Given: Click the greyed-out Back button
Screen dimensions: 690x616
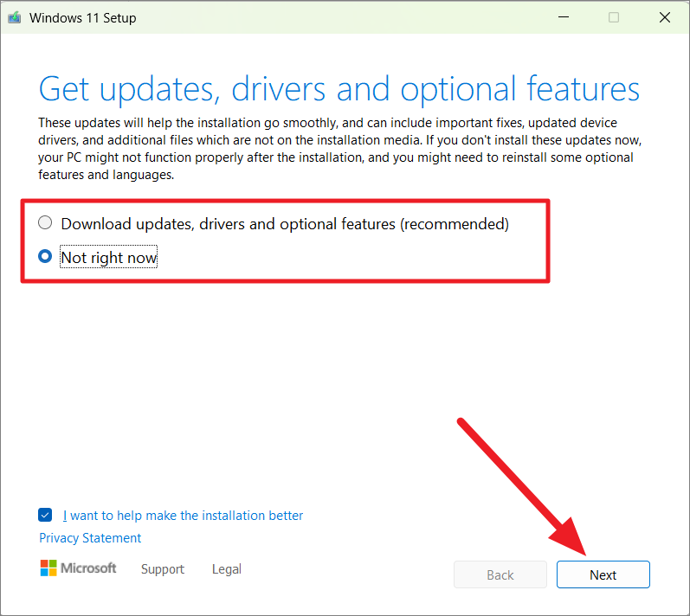Looking at the screenshot, I should (500, 574).
